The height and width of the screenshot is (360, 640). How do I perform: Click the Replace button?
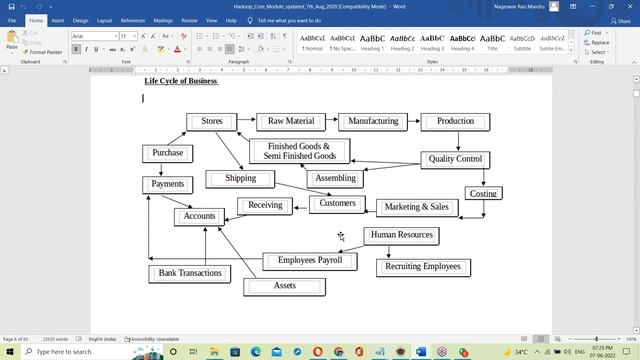(597, 42)
